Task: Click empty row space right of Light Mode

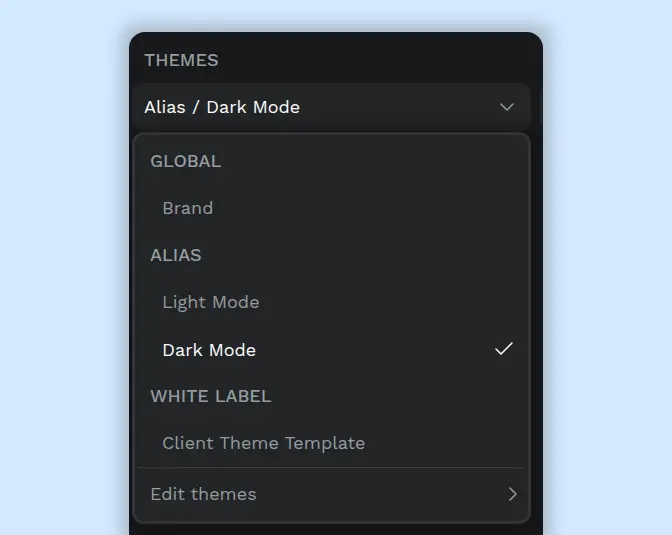Action: pyautogui.click(x=400, y=302)
